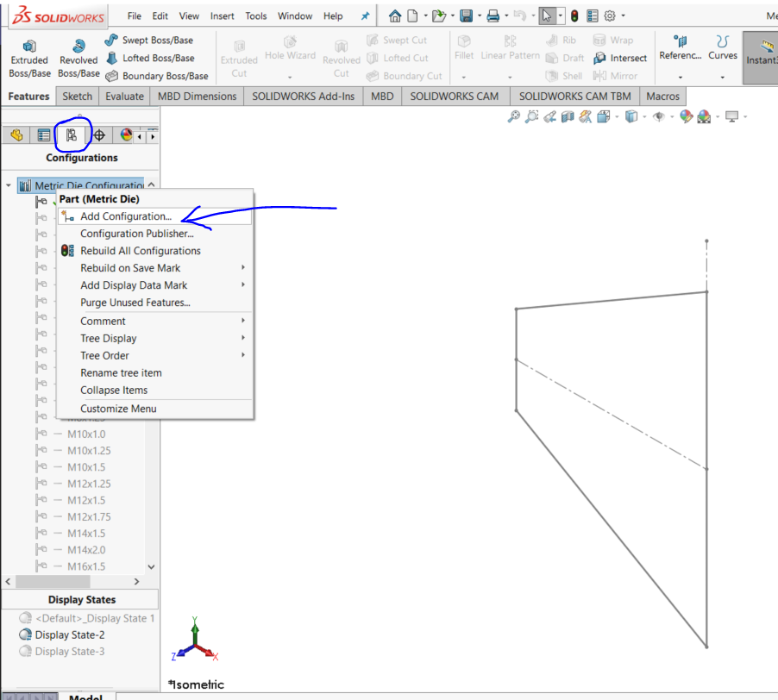Viewport: 778px width, 700px height.
Task: Click Rebuild All Configurations
Action: click(154, 251)
